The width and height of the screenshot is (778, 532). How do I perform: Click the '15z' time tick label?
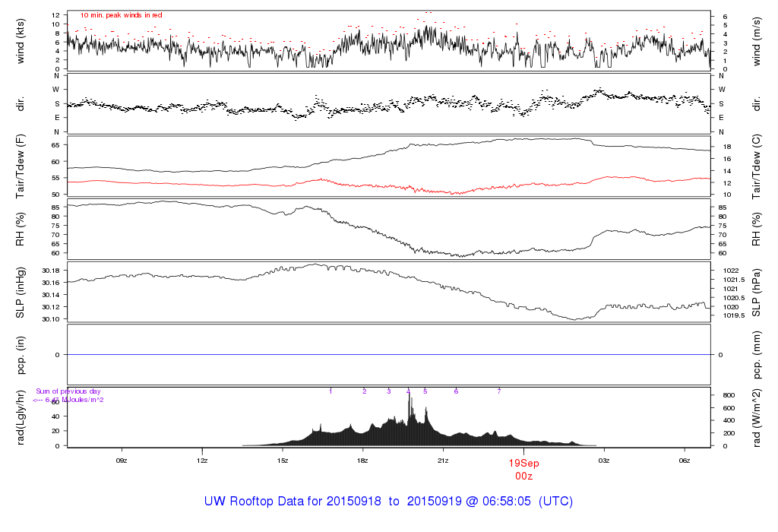283,461
